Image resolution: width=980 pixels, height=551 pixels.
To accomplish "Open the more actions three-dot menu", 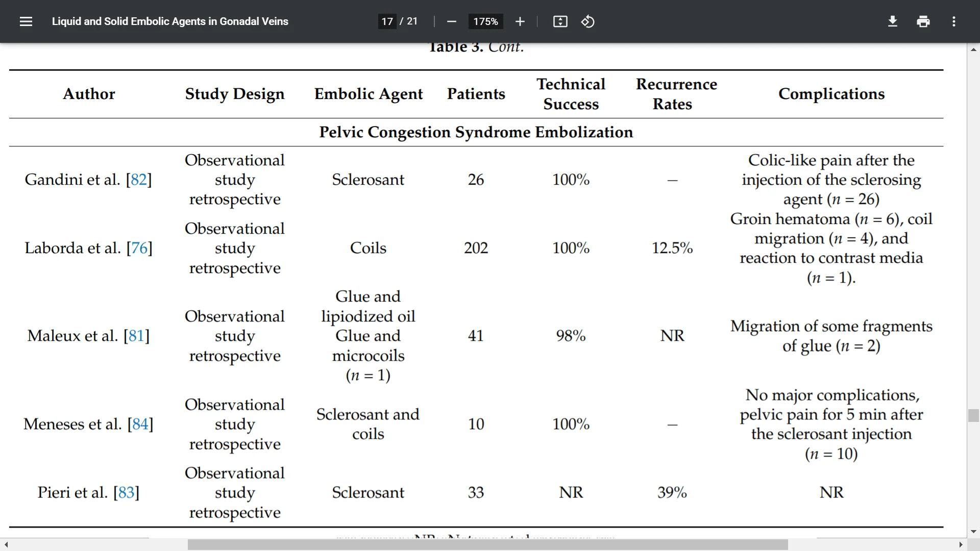I will pyautogui.click(x=953, y=21).
